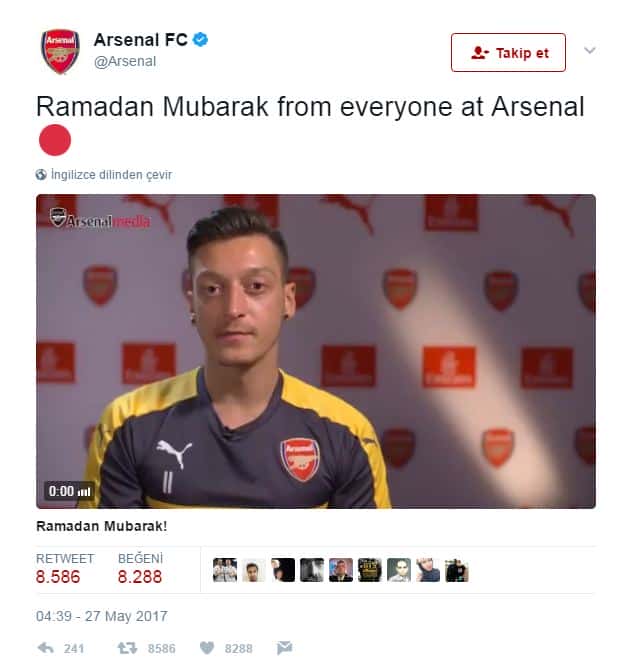This screenshot has width=631, height=659.
Task: Click the blue verified badge
Action: point(200,40)
